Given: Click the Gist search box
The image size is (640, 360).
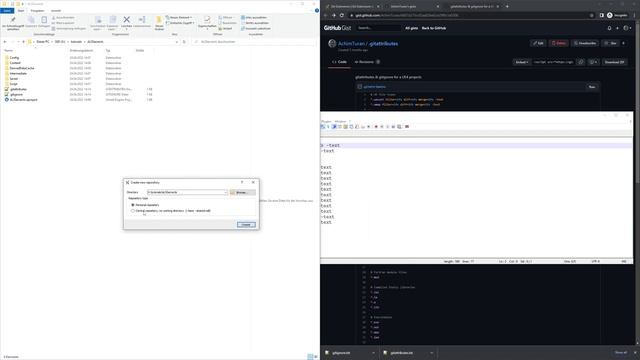Looking at the screenshot, I should pos(379,28).
